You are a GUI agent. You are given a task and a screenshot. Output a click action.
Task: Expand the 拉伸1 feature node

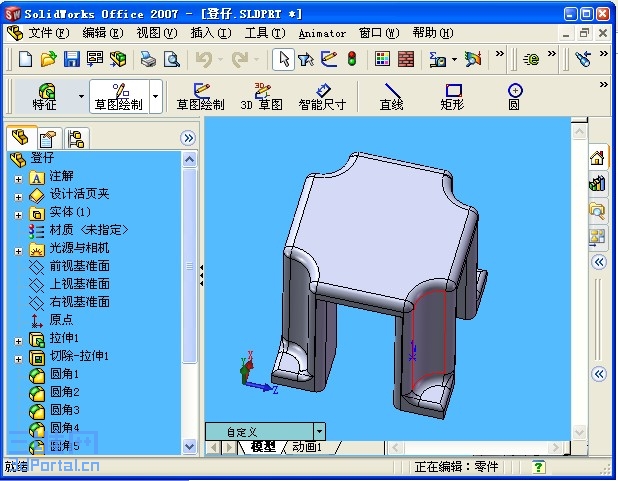pyautogui.click(x=18, y=341)
